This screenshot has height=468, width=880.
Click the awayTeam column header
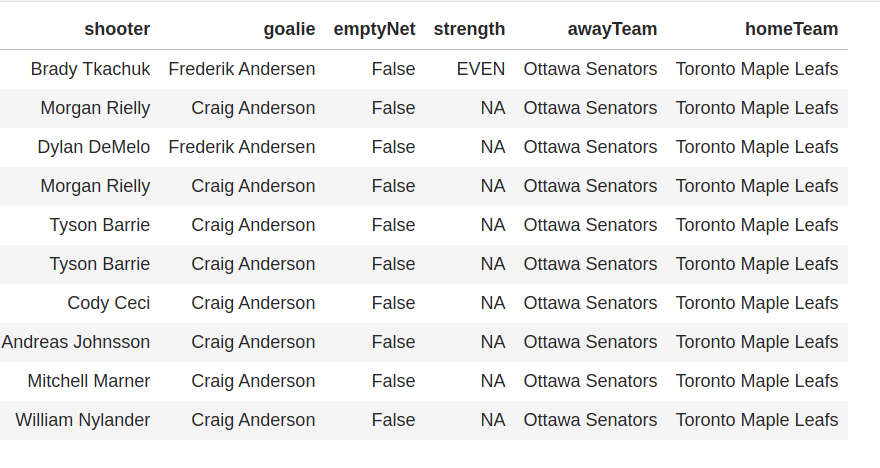pyautogui.click(x=612, y=29)
